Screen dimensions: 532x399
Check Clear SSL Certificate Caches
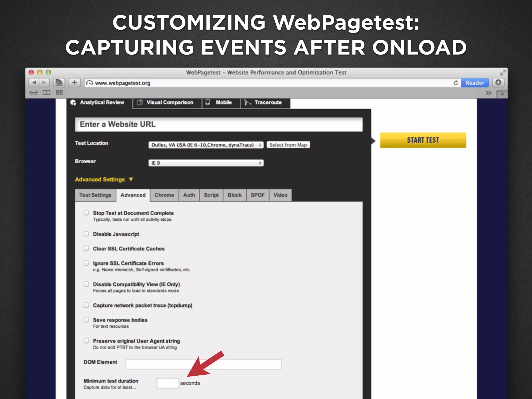pos(86,249)
